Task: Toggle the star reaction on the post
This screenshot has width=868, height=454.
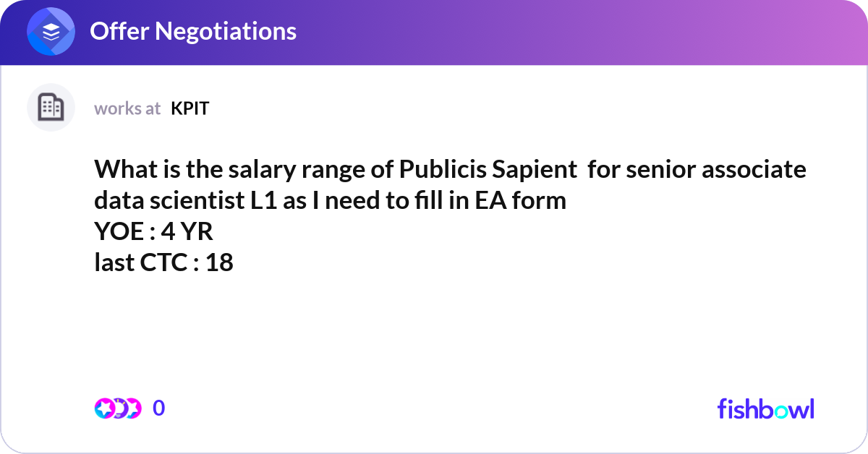Action: point(105,408)
